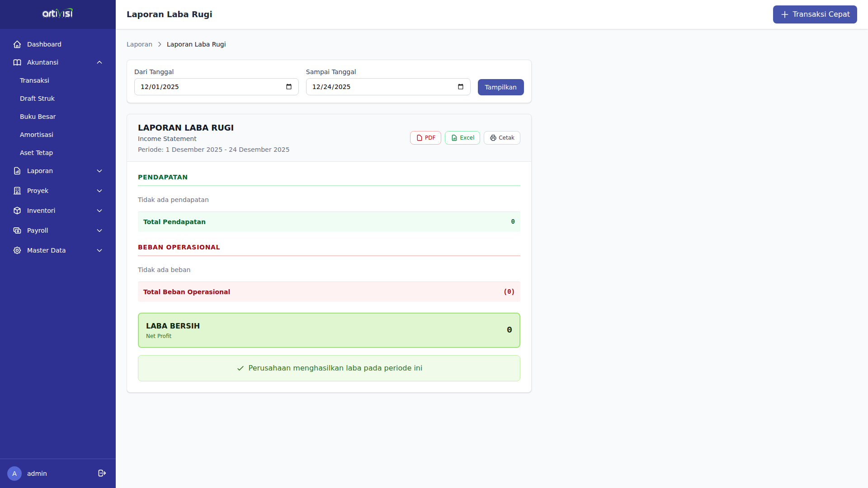Click the Master Data gear icon
Image resolution: width=868 pixels, height=488 pixels.
tap(17, 250)
